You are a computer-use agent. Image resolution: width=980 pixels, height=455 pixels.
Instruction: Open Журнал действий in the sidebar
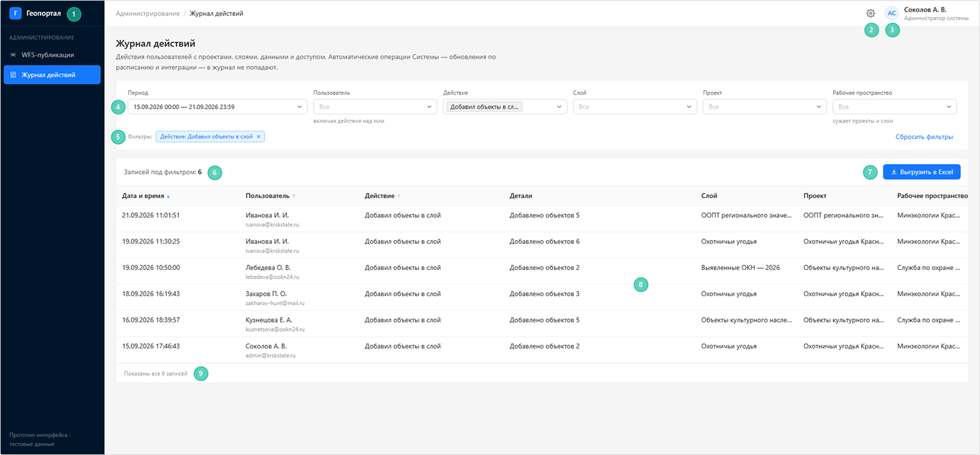pyautogui.click(x=52, y=75)
